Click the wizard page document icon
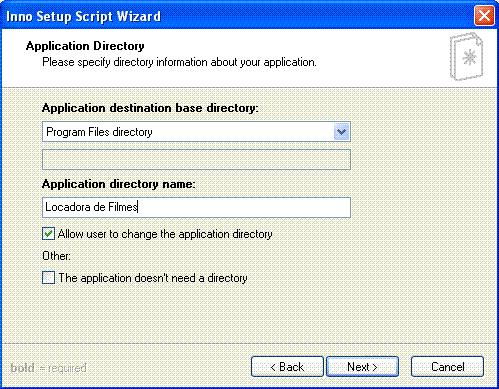Screen dimensions: 499x389 [x=466, y=56]
